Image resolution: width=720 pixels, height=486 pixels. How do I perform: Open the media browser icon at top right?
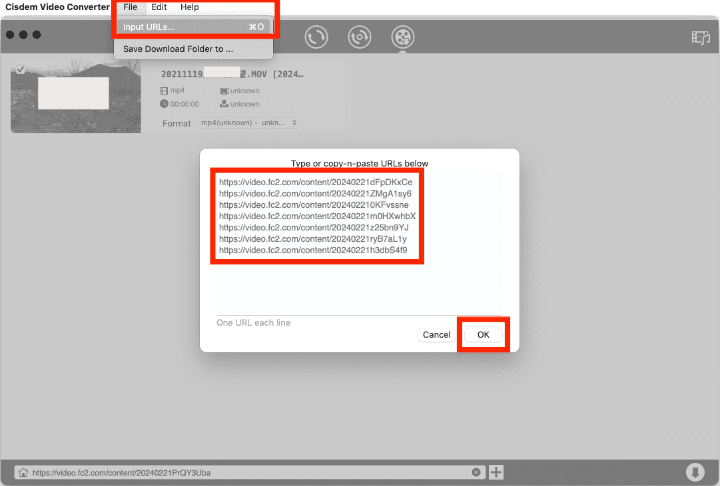pyautogui.click(x=700, y=37)
